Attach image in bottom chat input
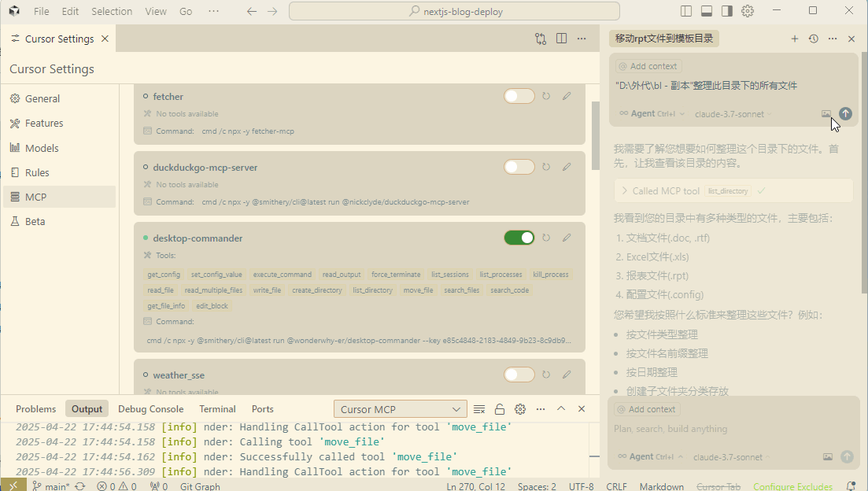Image resolution: width=868 pixels, height=491 pixels. 828,456
